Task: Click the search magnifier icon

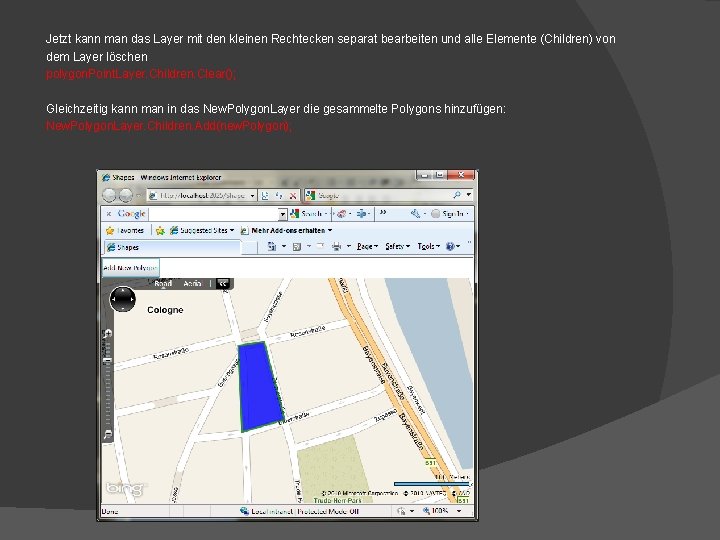Action: (x=456, y=195)
